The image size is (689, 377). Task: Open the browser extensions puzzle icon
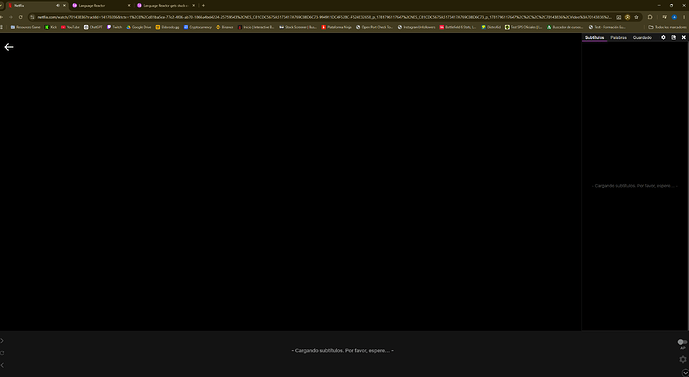point(650,17)
